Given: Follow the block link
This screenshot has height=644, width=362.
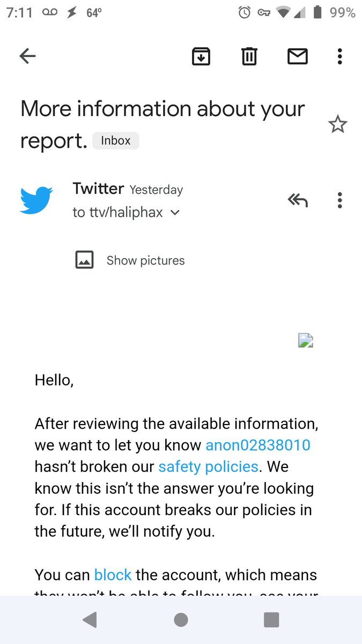Looking at the screenshot, I should (x=113, y=575).
